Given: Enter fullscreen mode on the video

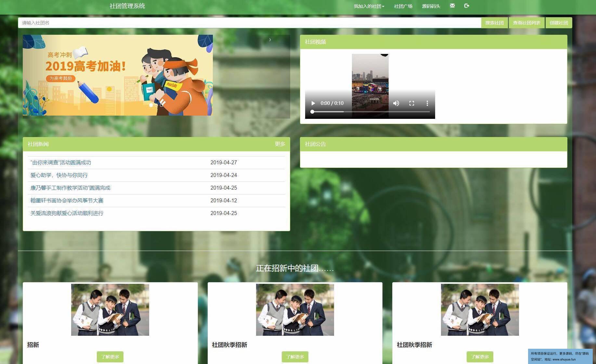Looking at the screenshot, I should [x=411, y=103].
